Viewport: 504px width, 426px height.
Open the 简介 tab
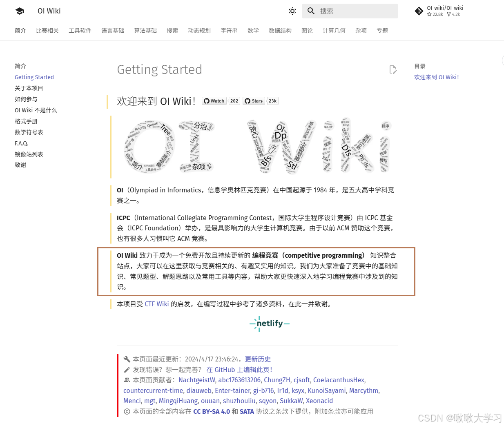[20, 31]
